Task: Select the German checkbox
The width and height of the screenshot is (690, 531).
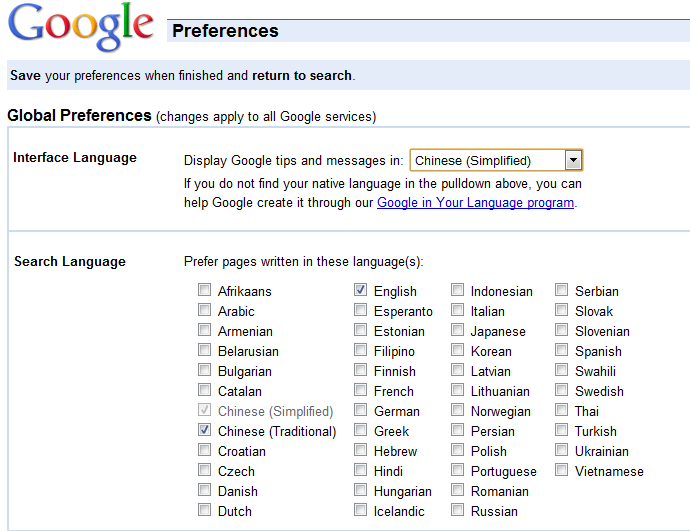Action: tap(360, 410)
